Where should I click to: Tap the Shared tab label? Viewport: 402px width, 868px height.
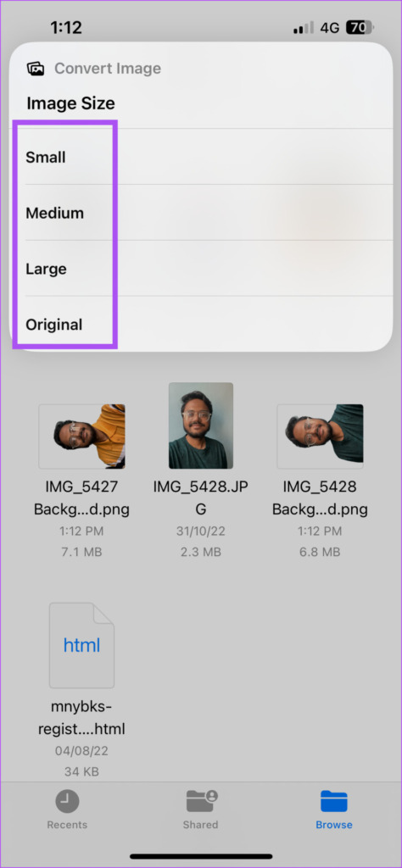click(x=201, y=825)
